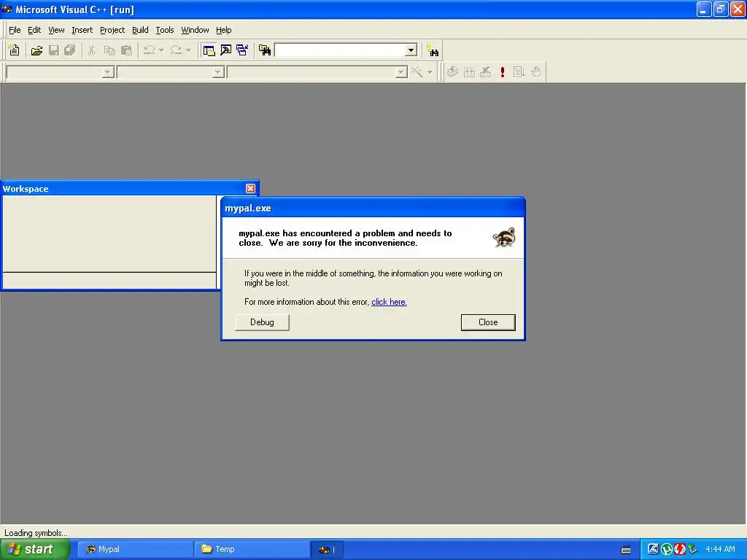The image size is (747, 560).
Task: Toggle the Output window icon
Action: [225, 50]
